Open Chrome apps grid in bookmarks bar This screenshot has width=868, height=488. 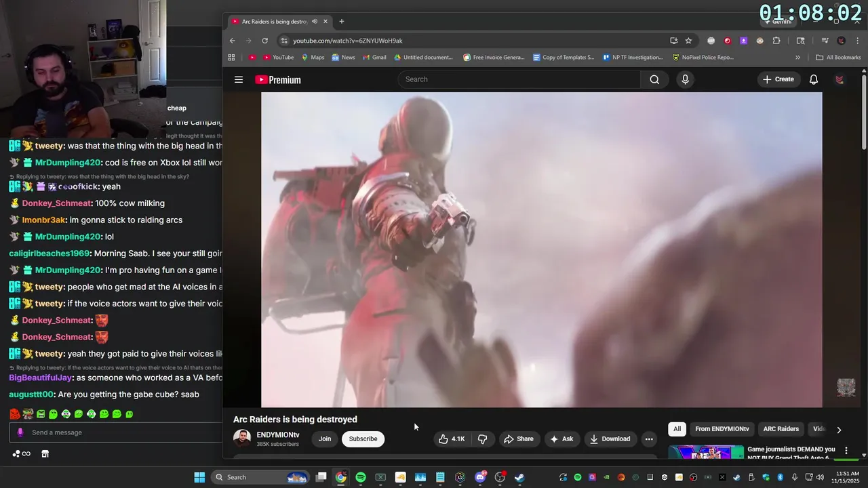pos(231,58)
